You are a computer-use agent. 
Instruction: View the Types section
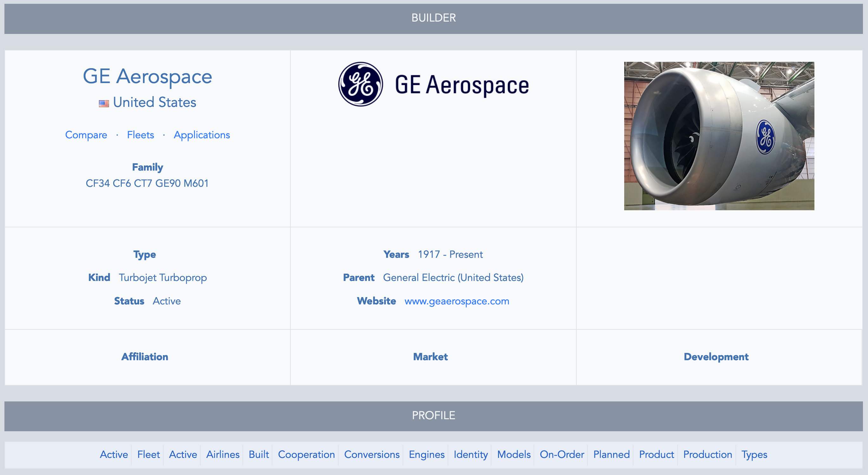pos(754,454)
